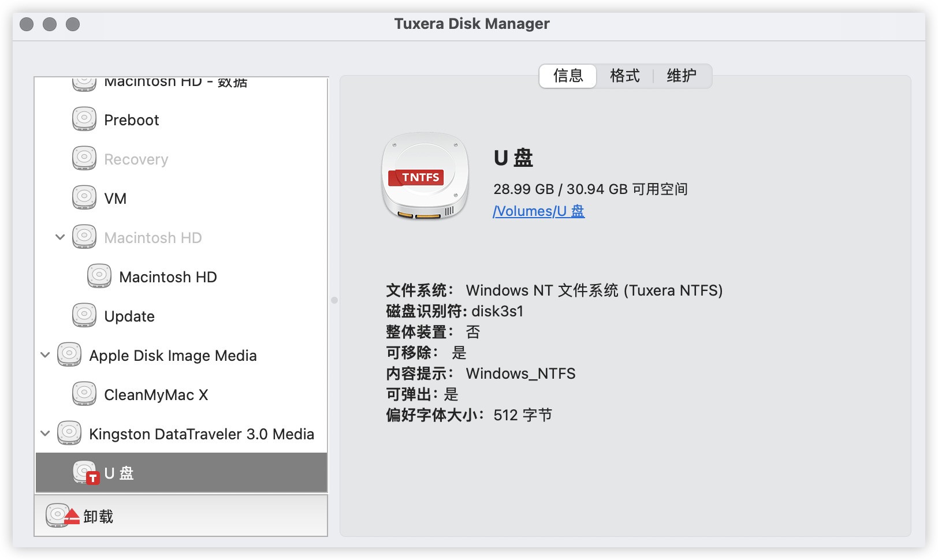Select the U 盘 volume icon in sidebar

pos(84,472)
